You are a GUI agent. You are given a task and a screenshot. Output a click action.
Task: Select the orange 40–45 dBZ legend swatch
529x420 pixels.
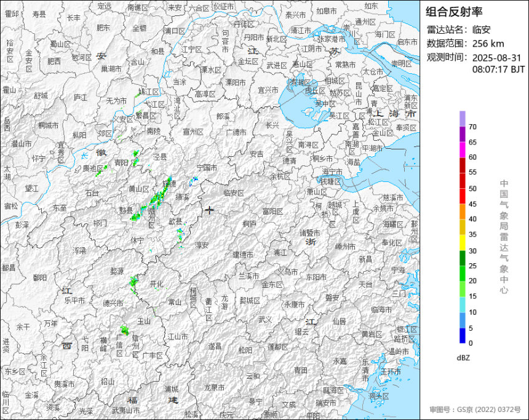(462, 212)
